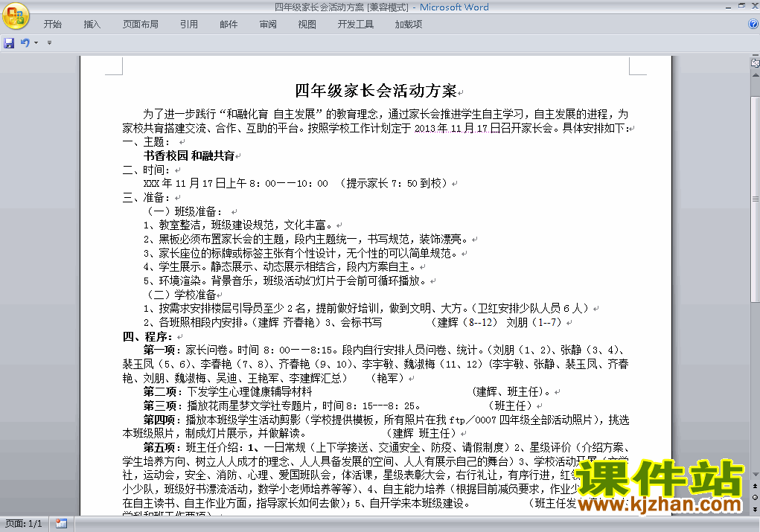
Task: Click the bold text 书香校园 和融共育
Action: click(189, 156)
